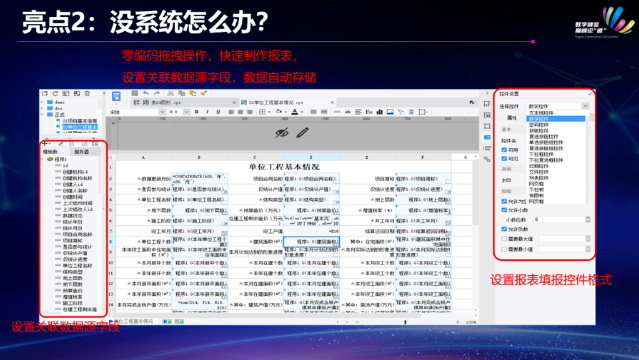The width and height of the screenshot is (639, 360).
Task: Insert an image with the picture icon
Action: (390, 112)
